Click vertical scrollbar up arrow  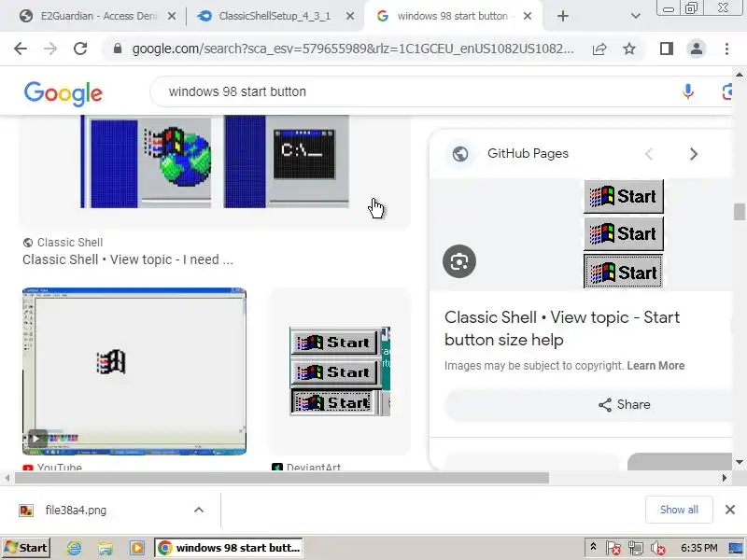click(x=740, y=75)
